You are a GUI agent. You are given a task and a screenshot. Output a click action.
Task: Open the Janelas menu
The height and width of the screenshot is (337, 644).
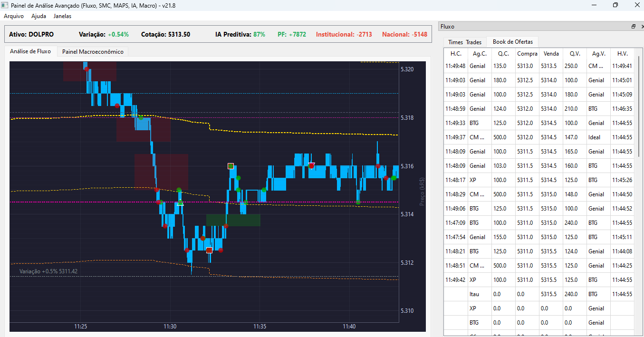pos(62,16)
